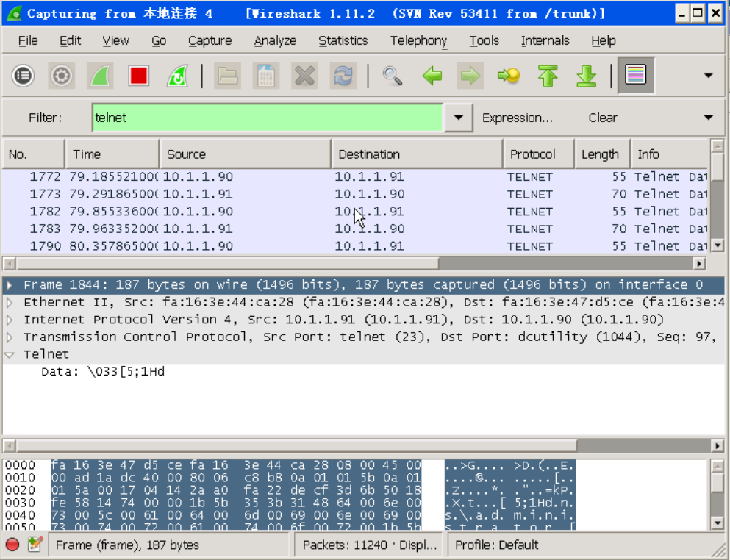Click the close capture file X icon
This screenshot has width=730, height=560.
(304, 76)
